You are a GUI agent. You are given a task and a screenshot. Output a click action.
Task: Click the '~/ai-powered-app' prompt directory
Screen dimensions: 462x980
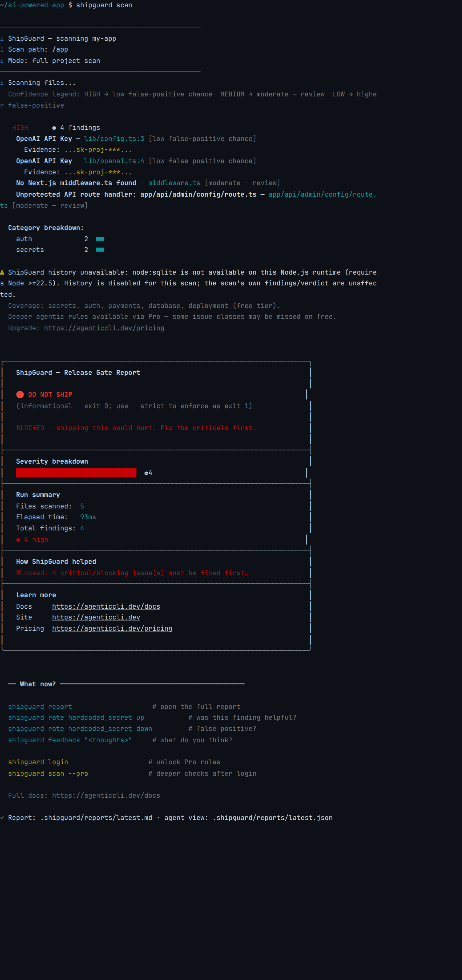(x=32, y=5)
